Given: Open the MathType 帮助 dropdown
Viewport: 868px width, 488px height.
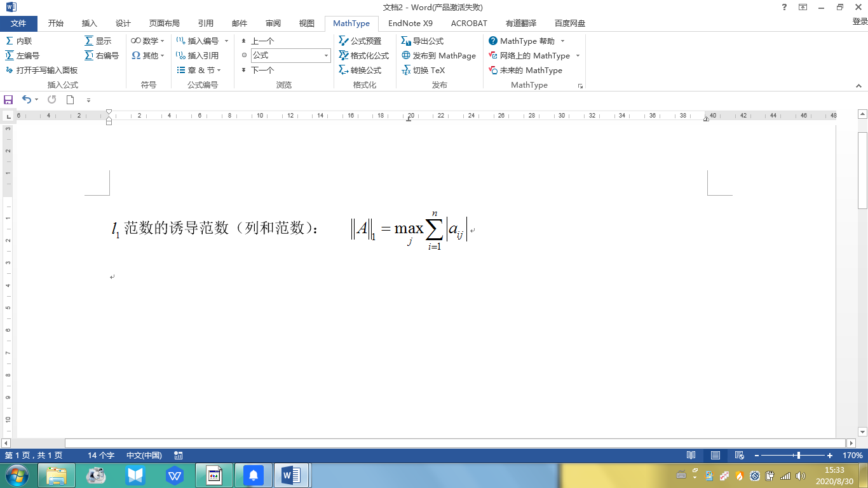Looking at the screenshot, I should pyautogui.click(x=527, y=41).
